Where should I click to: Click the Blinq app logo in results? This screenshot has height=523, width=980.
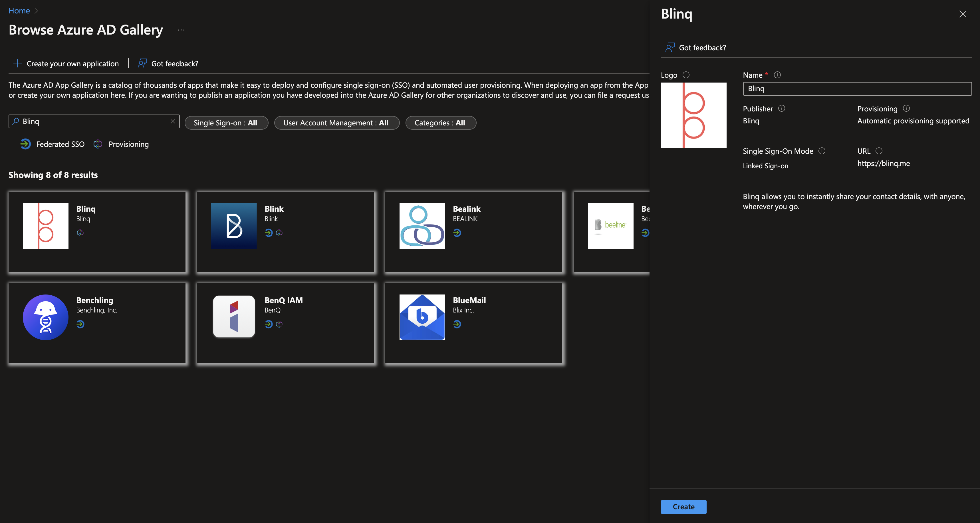pos(46,226)
